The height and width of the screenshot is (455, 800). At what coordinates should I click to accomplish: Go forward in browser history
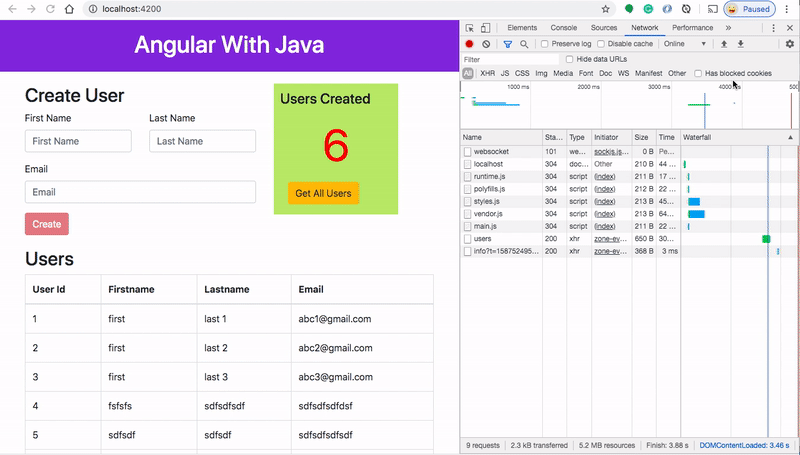(31, 9)
